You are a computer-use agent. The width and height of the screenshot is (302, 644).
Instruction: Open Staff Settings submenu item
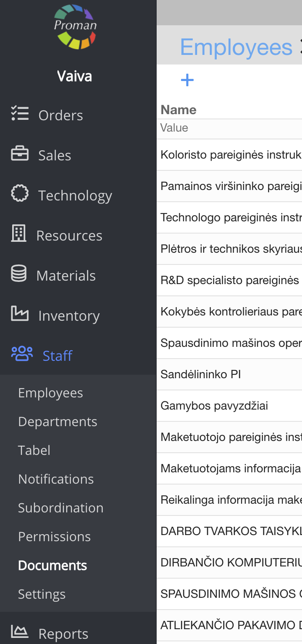point(42,594)
